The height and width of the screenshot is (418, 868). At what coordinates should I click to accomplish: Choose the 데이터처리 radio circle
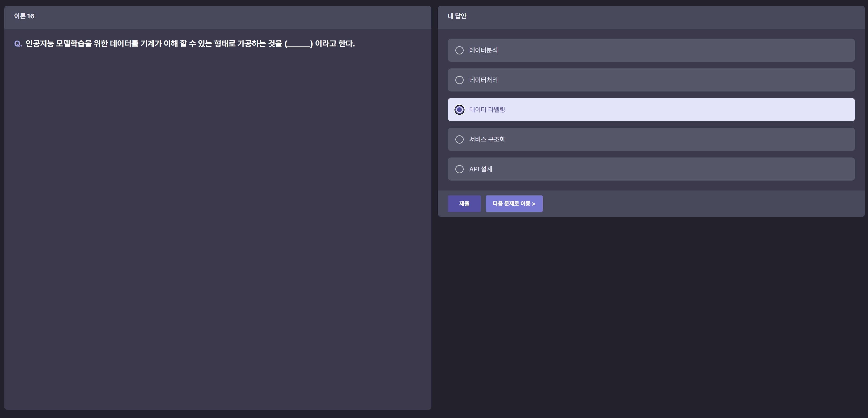(459, 80)
